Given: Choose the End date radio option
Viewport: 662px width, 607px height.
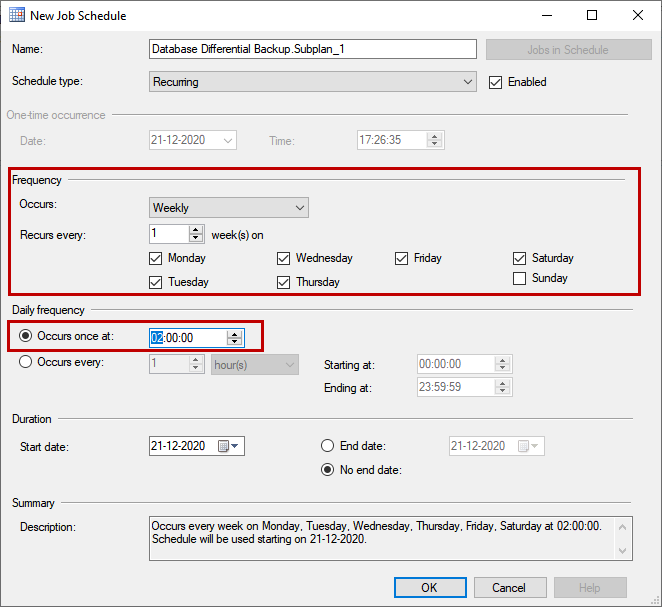Looking at the screenshot, I should (327, 446).
